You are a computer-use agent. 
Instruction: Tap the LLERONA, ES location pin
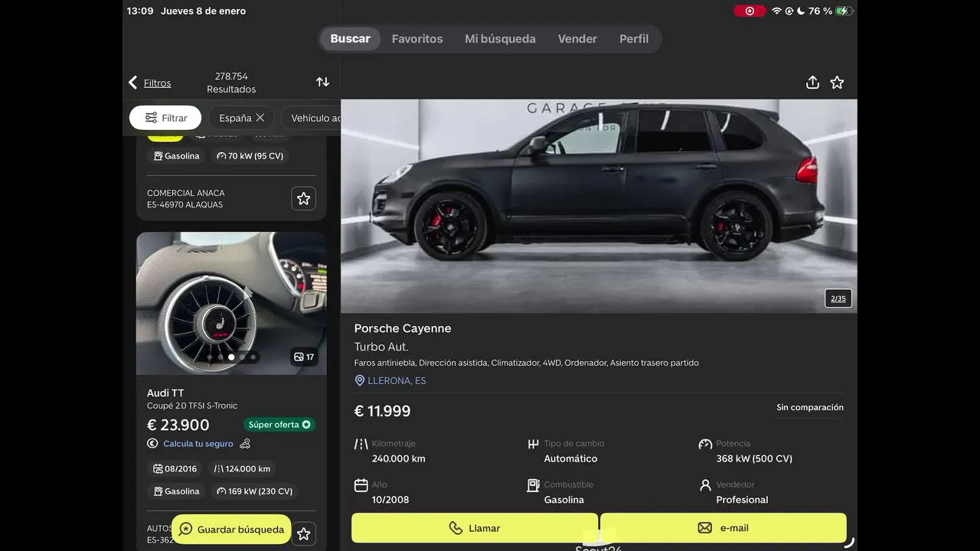click(x=360, y=380)
